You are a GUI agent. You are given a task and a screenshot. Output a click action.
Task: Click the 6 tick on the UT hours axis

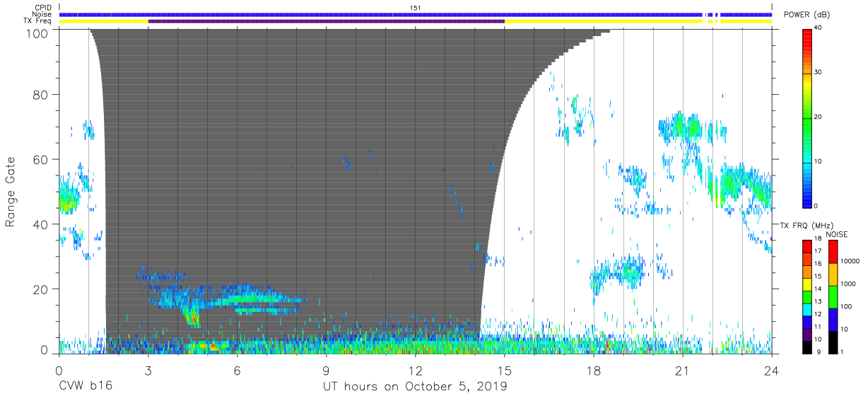(237, 370)
